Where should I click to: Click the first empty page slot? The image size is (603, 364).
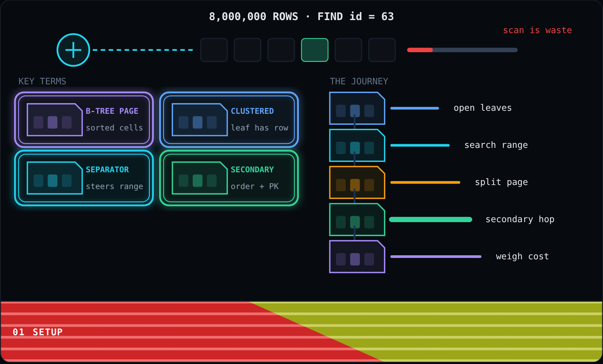click(214, 50)
